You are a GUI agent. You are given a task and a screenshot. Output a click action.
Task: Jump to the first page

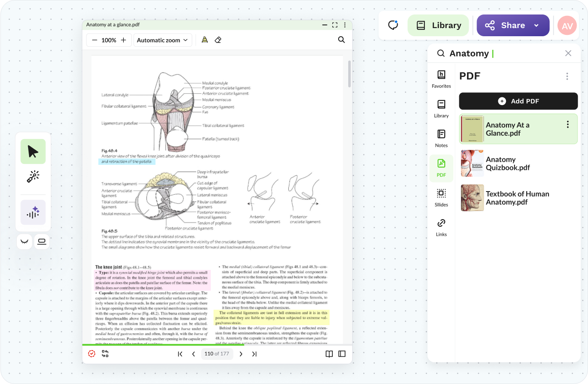point(180,354)
